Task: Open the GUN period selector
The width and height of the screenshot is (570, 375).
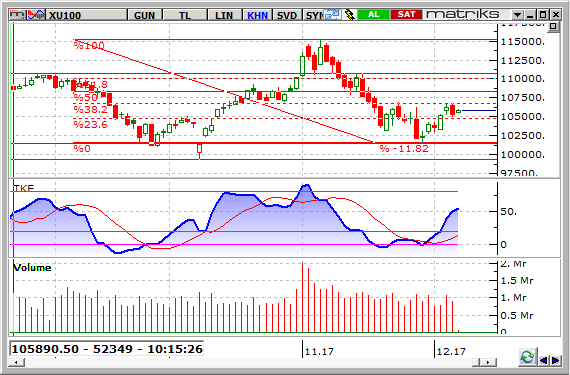Action: tap(145, 15)
